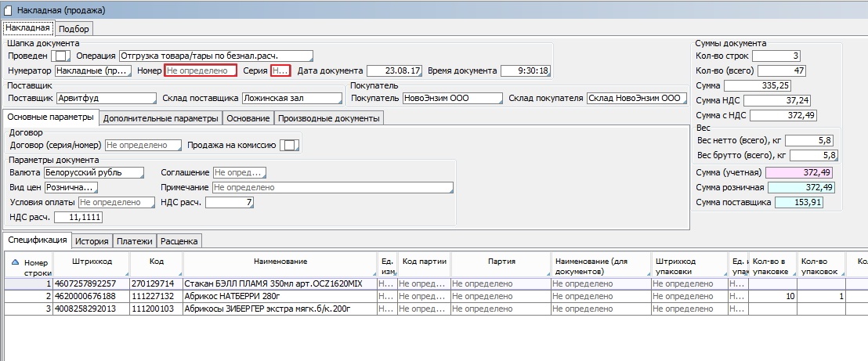868x361 pixels.
Task: Click the Штрихкод column header
Action: [91, 262]
